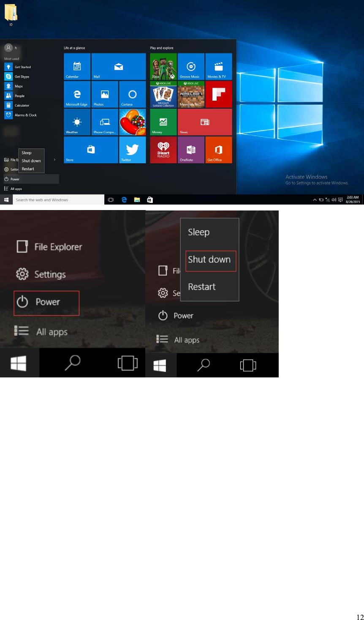Image resolution: width=364 pixels, height=620 pixels.
Task: Open the Cortana tile
Action: (x=133, y=94)
